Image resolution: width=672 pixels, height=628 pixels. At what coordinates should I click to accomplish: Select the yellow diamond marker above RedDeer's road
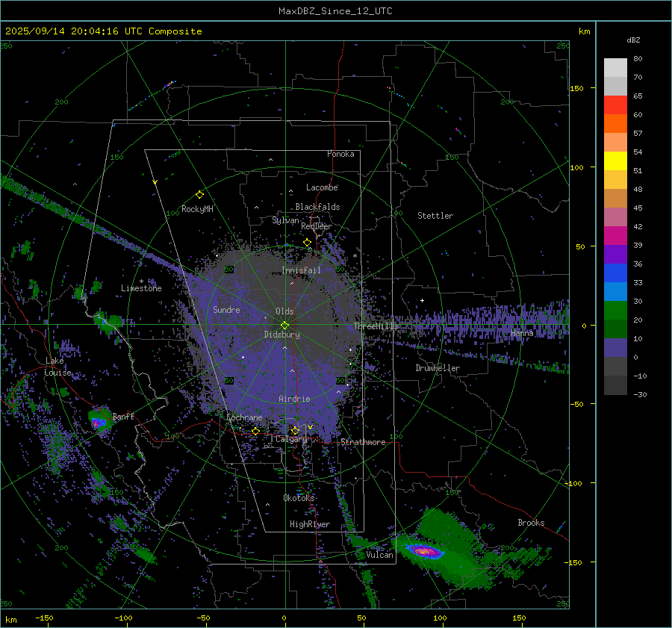point(307,243)
